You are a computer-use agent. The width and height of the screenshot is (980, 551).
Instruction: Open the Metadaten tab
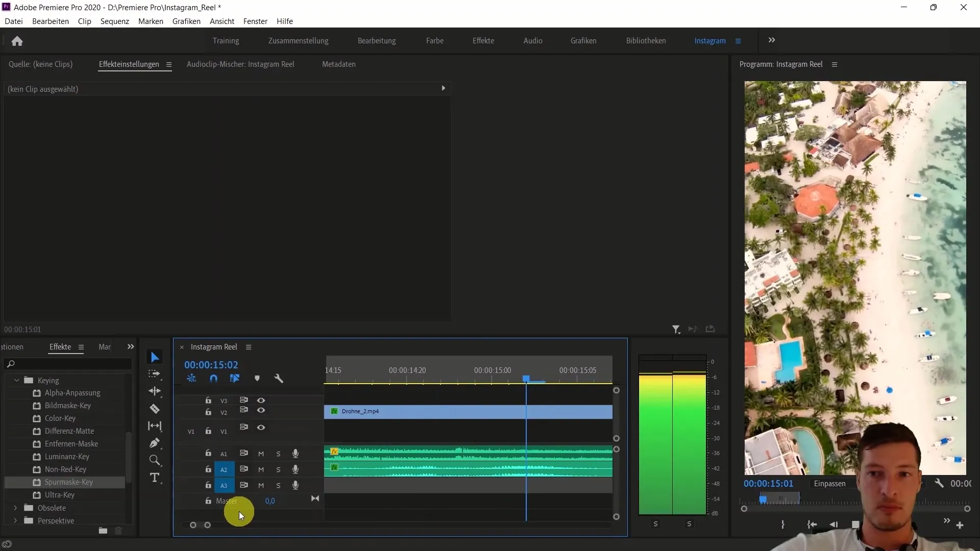tap(339, 64)
